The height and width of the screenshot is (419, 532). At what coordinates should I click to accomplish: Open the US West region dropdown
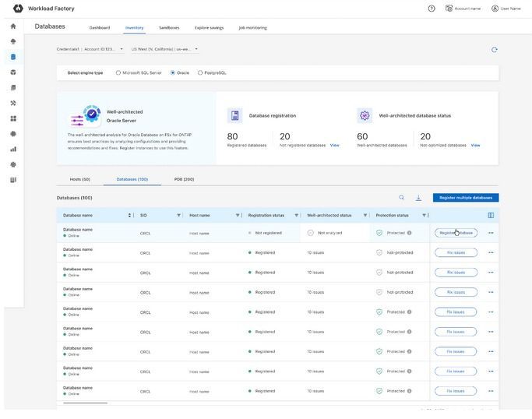196,49
